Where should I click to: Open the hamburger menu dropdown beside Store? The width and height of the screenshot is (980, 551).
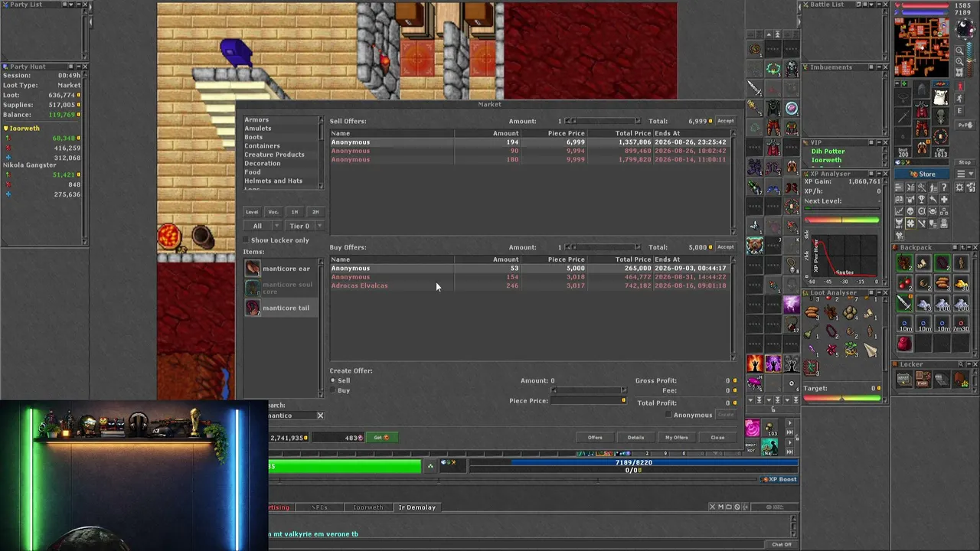pos(965,174)
